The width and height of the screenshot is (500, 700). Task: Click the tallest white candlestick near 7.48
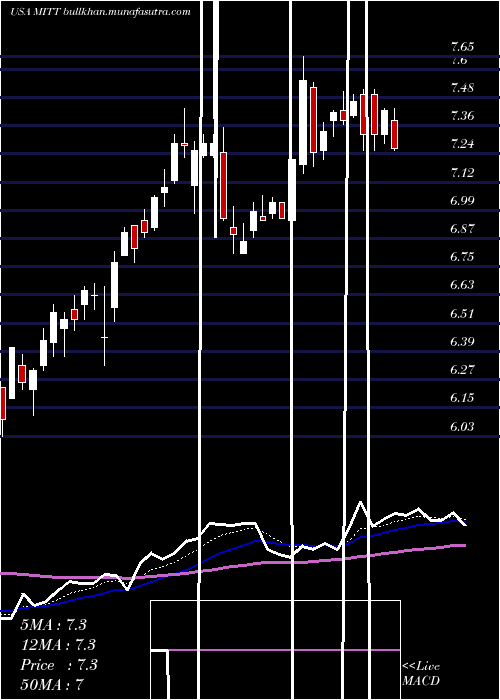[303, 123]
